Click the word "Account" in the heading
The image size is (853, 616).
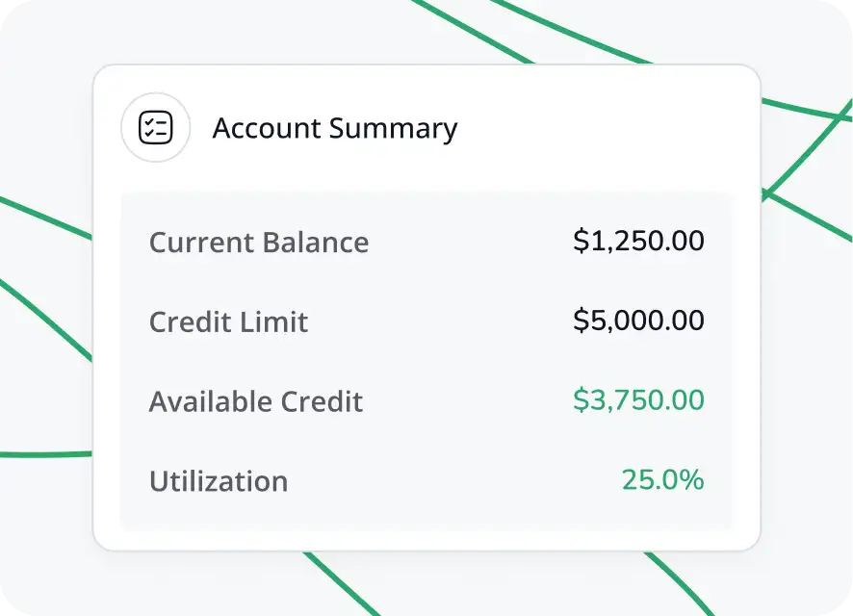pyautogui.click(x=265, y=128)
